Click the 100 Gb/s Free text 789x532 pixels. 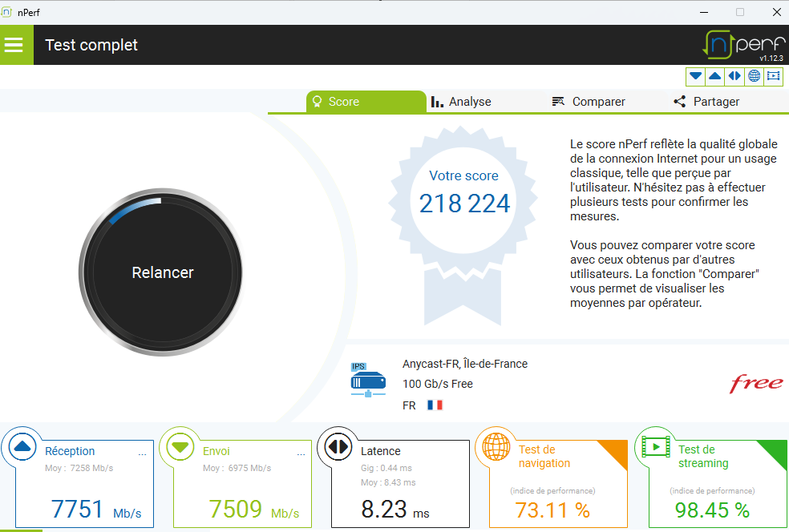coord(437,384)
